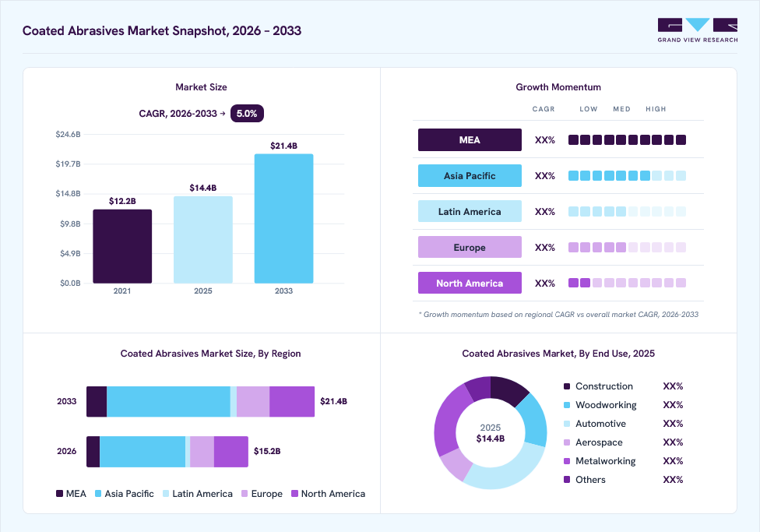760x532 pixels.
Task: Click the Europe segment in 2026 bar
Action: click(x=202, y=452)
